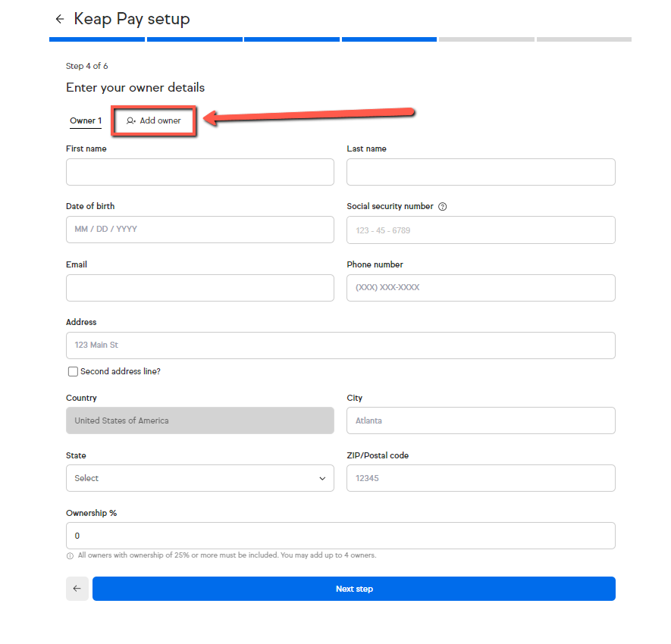The height and width of the screenshot is (644, 671).
Task: Select the Add owner tab
Action: pos(154,121)
